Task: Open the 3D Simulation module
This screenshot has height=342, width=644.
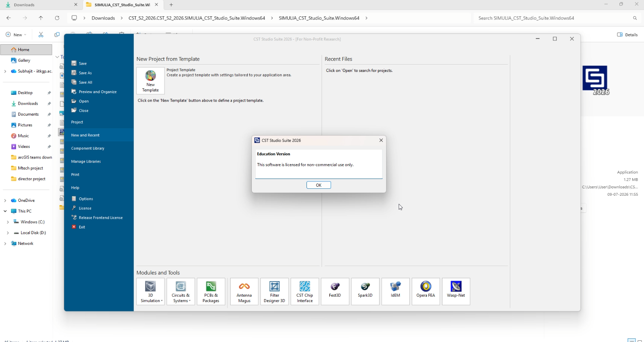Action: pyautogui.click(x=151, y=291)
